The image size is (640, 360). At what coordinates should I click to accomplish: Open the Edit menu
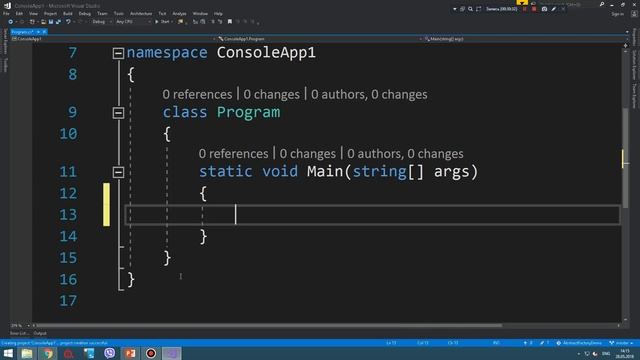pos(19,13)
